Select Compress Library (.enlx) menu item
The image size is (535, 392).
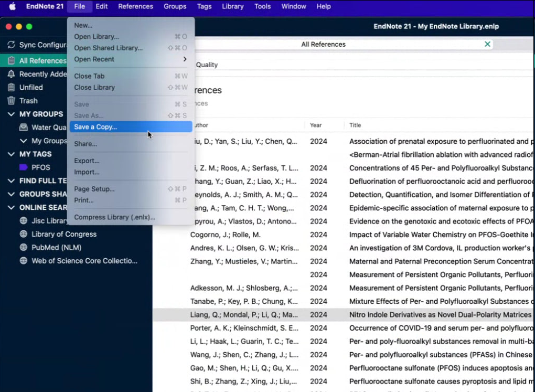click(114, 217)
